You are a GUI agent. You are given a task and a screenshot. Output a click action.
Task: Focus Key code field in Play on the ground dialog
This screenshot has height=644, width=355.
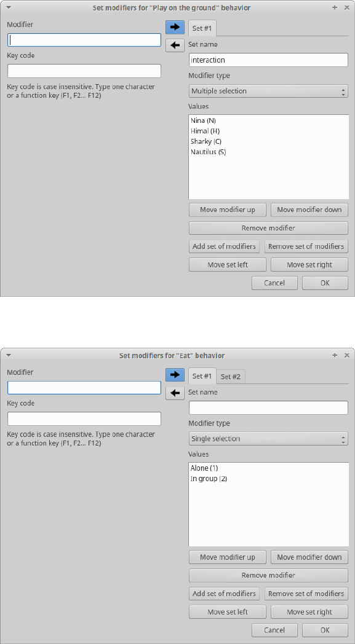pos(84,71)
